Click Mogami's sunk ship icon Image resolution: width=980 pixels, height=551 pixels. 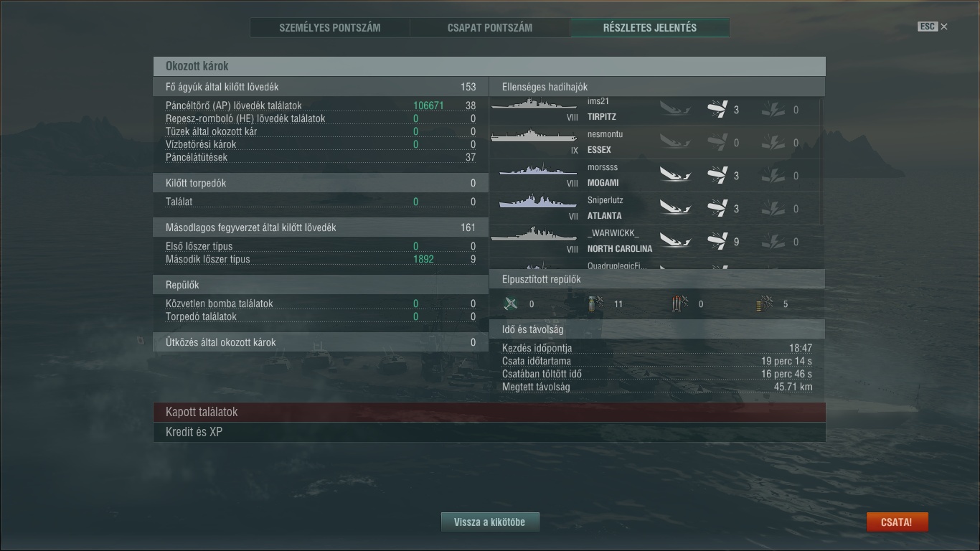[675, 175]
